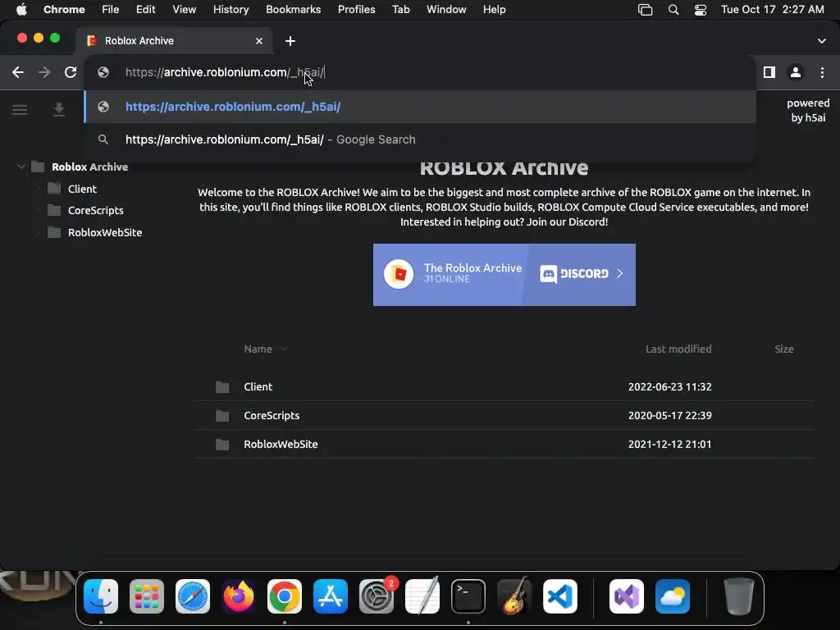Image resolution: width=840 pixels, height=630 pixels.
Task: Click the screen mirroring menu bar icon
Action: [x=645, y=10]
